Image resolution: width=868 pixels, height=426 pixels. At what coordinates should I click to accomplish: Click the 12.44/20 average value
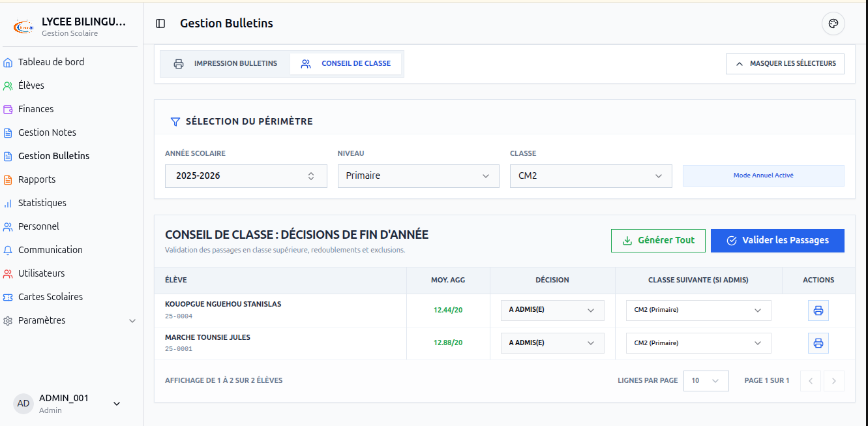448,311
